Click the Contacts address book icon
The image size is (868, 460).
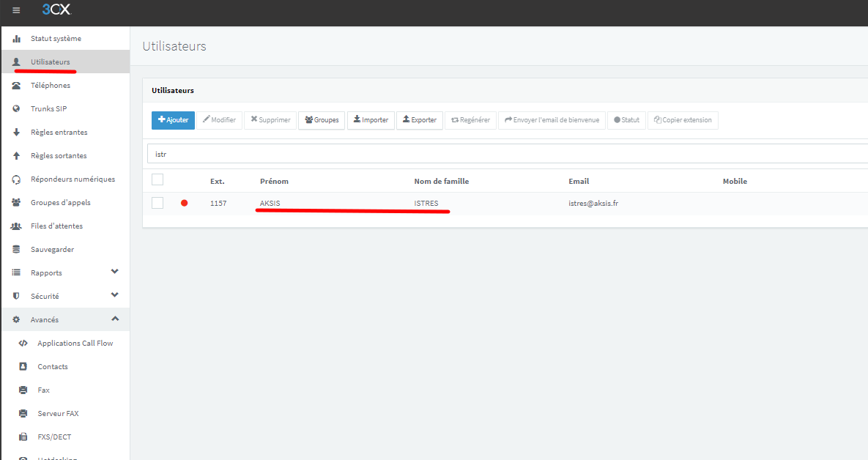[23, 366]
